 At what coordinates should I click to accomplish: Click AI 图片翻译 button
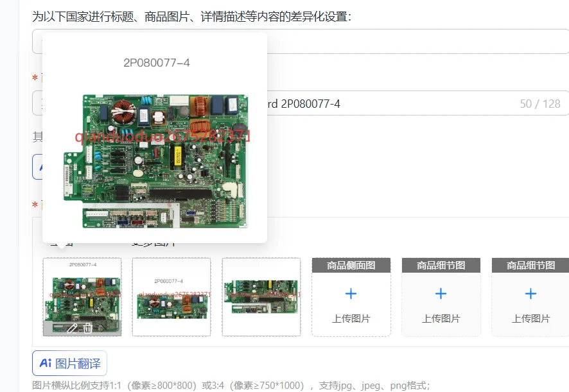click(x=69, y=363)
